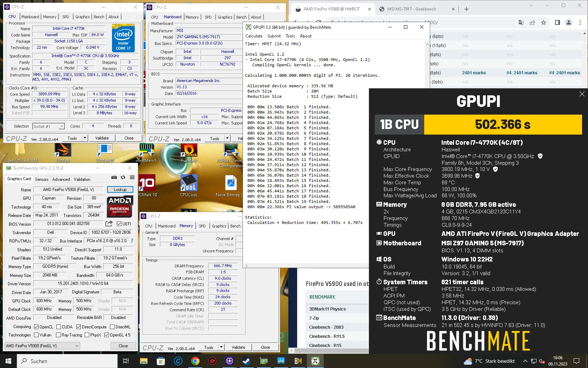Click Validate in the CPU-Z CPU window
The height and width of the screenshot is (368, 588).
(x=102, y=138)
